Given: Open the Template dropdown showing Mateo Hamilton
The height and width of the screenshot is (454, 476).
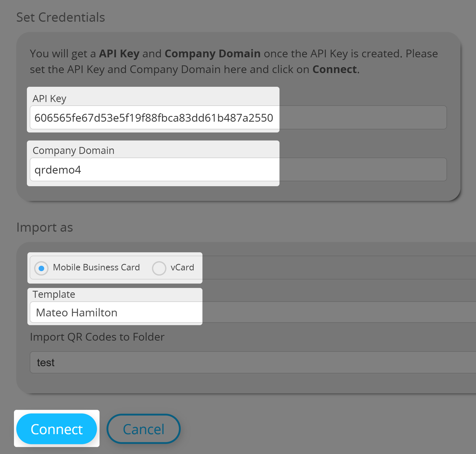Looking at the screenshot, I should (x=116, y=312).
